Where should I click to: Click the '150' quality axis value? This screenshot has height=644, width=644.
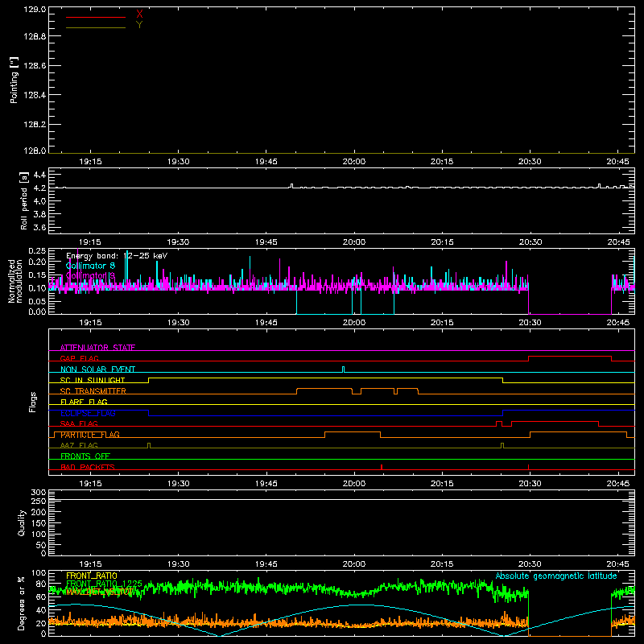coord(39,523)
